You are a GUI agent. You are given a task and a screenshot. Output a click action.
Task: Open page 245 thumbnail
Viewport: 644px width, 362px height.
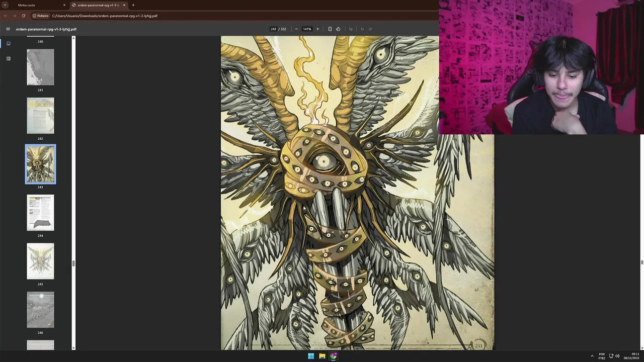[40, 261]
